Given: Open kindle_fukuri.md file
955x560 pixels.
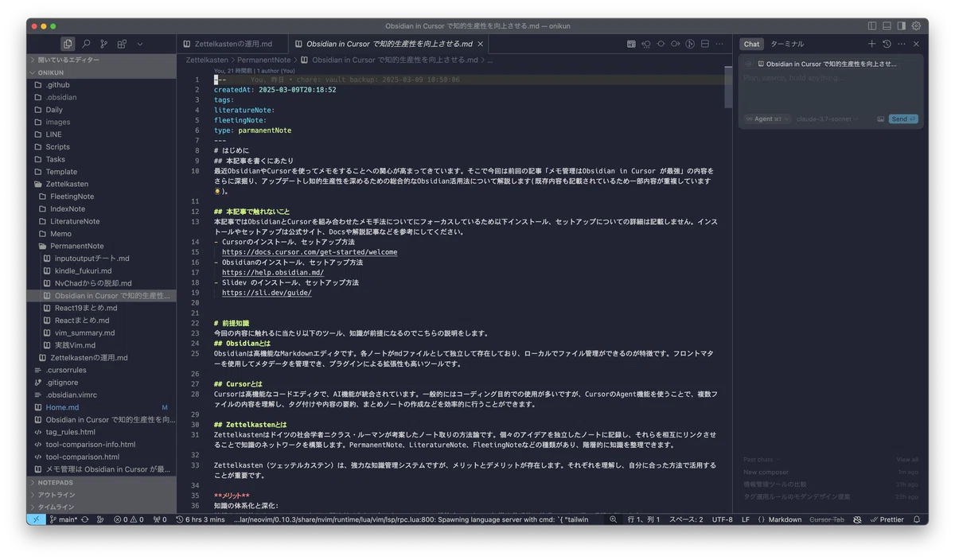Looking at the screenshot, I should coord(101,270).
